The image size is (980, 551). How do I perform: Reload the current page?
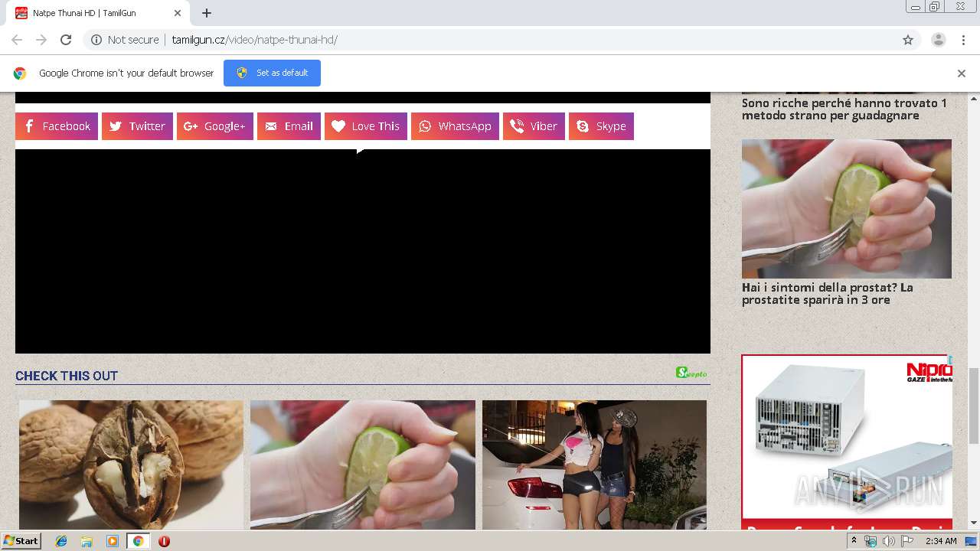pyautogui.click(x=66, y=40)
